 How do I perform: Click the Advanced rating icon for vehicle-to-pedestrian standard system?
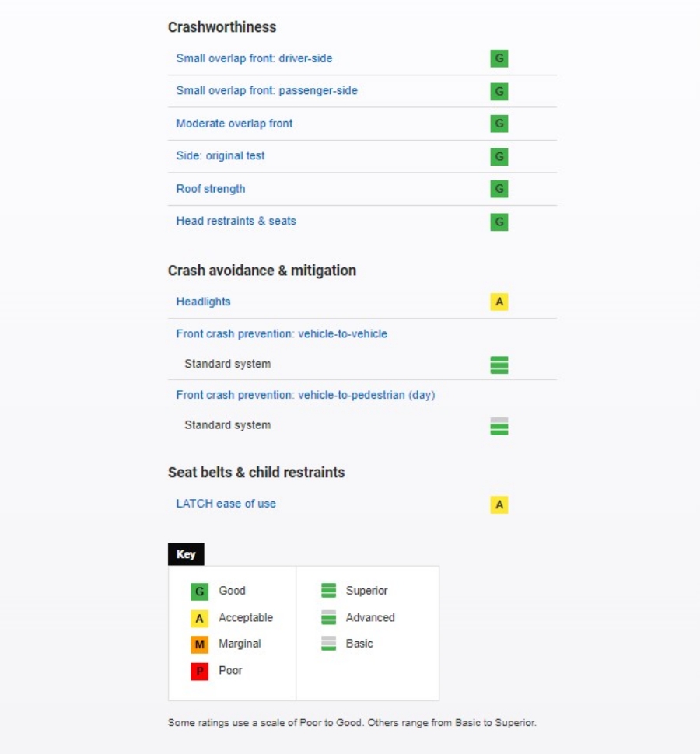coord(499,426)
